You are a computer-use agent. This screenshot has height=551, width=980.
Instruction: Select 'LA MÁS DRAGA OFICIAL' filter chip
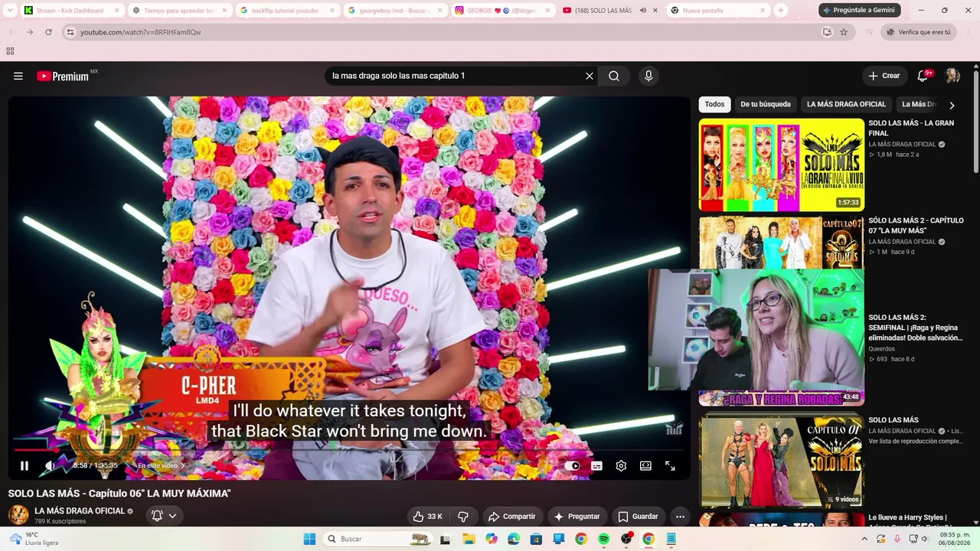(x=846, y=104)
